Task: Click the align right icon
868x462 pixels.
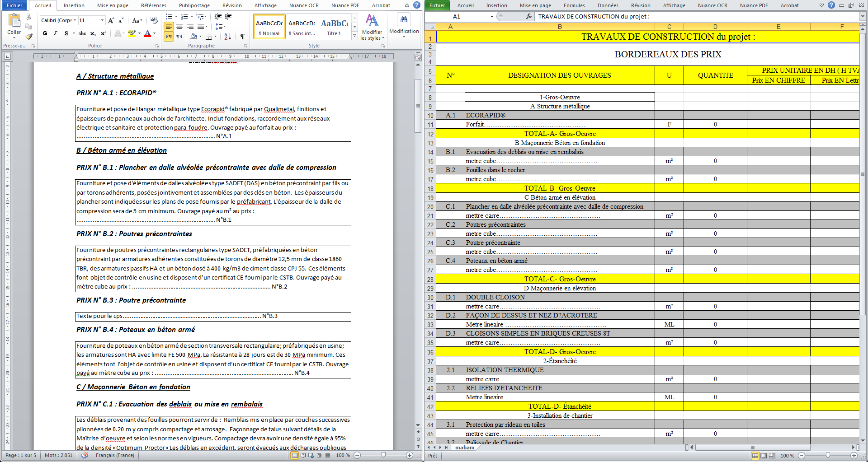Action: tap(190, 27)
